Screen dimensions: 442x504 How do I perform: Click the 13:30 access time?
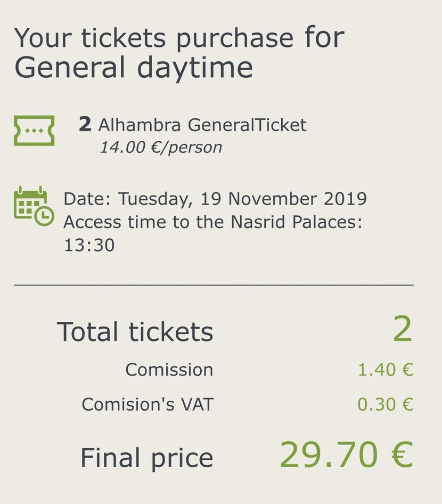coord(89,245)
